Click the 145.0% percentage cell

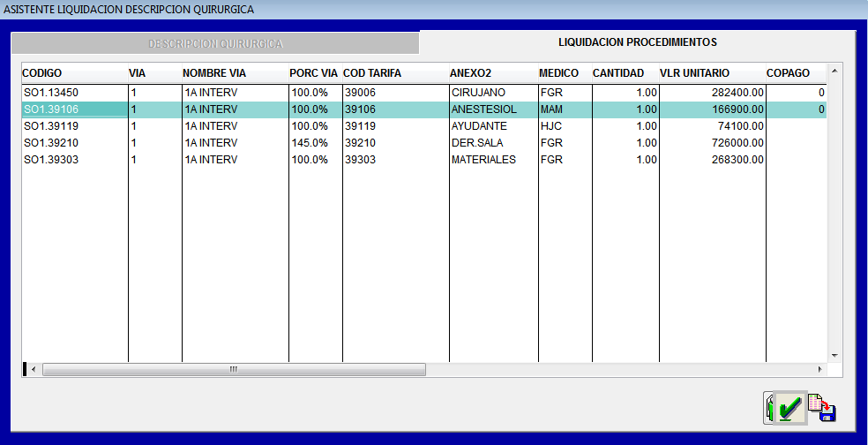click(x=316, y=142)
